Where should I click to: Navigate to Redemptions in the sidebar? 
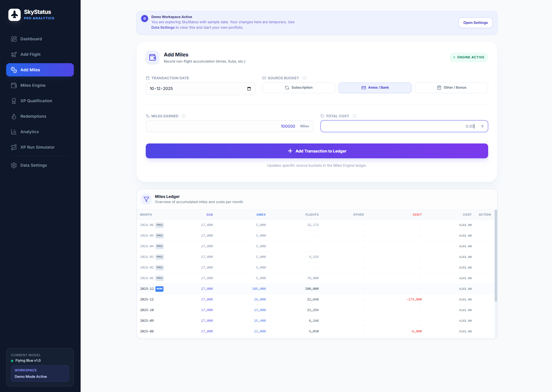[33, 116]
